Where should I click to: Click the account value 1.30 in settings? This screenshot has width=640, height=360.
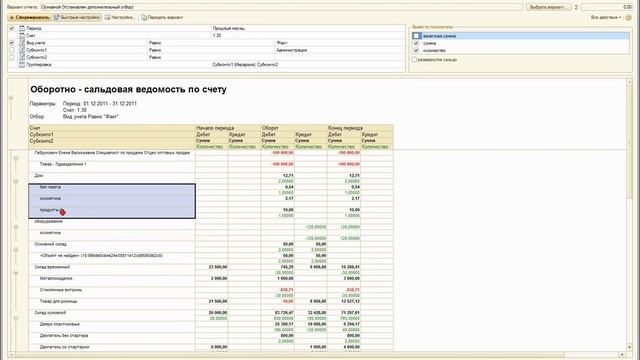(x=217, y=36)
